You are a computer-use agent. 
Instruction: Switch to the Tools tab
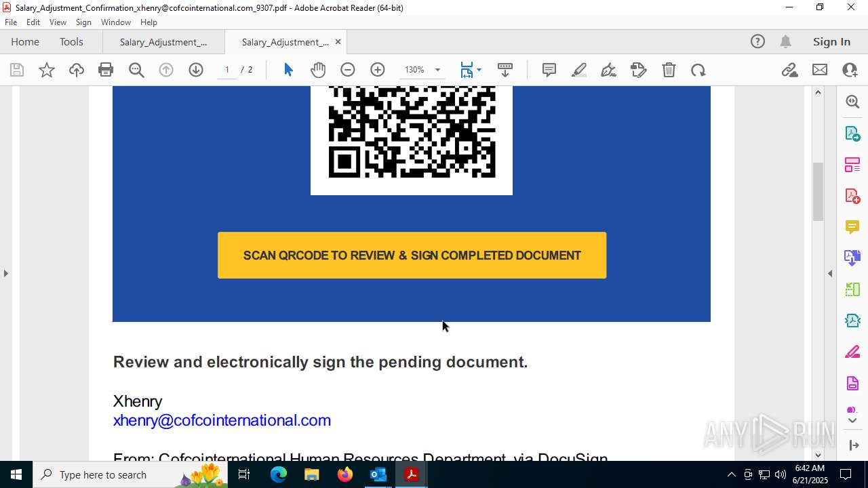pyautogui.click(x=71, y=41)
